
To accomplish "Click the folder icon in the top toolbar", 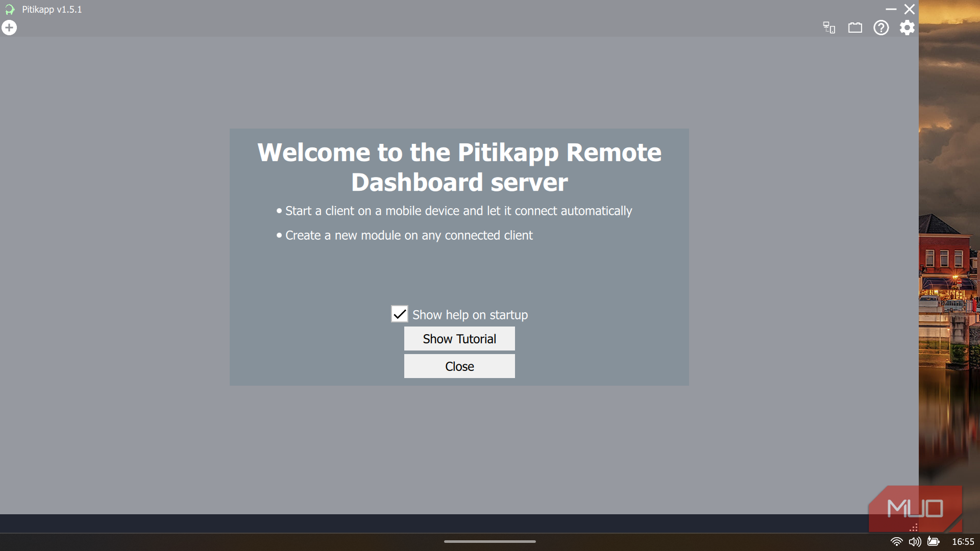I will pos(855,28).
